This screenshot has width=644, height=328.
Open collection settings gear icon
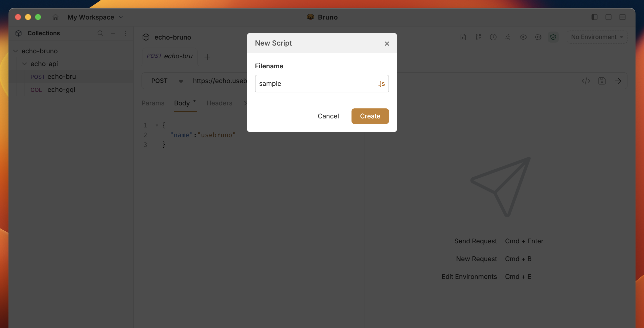coord(538,37)
